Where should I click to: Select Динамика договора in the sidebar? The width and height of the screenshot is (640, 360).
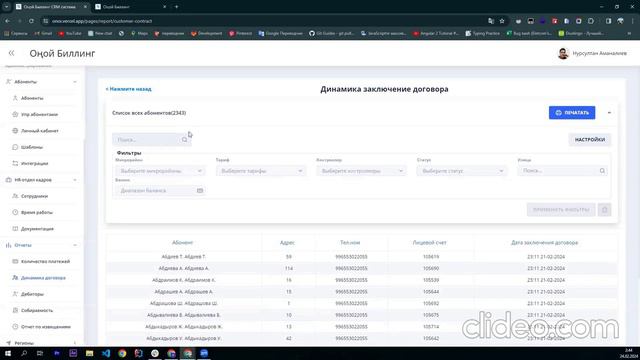(43, 278)
